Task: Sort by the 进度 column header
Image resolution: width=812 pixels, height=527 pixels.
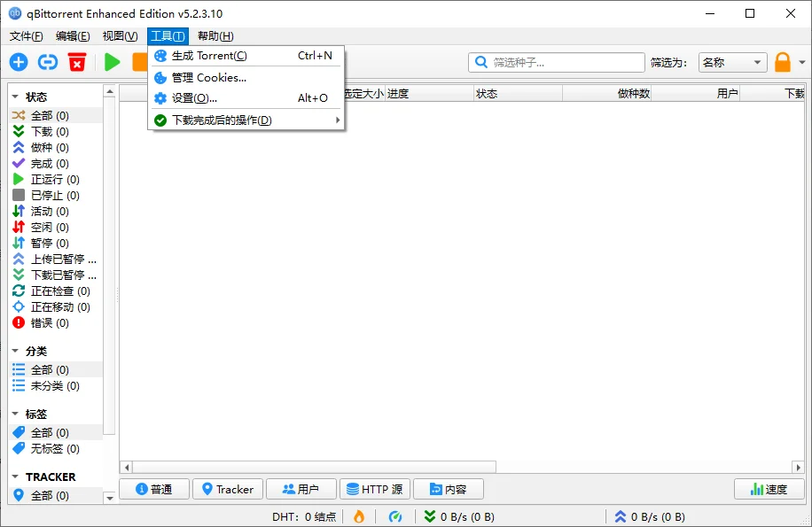Action: [x=430, y=94]
